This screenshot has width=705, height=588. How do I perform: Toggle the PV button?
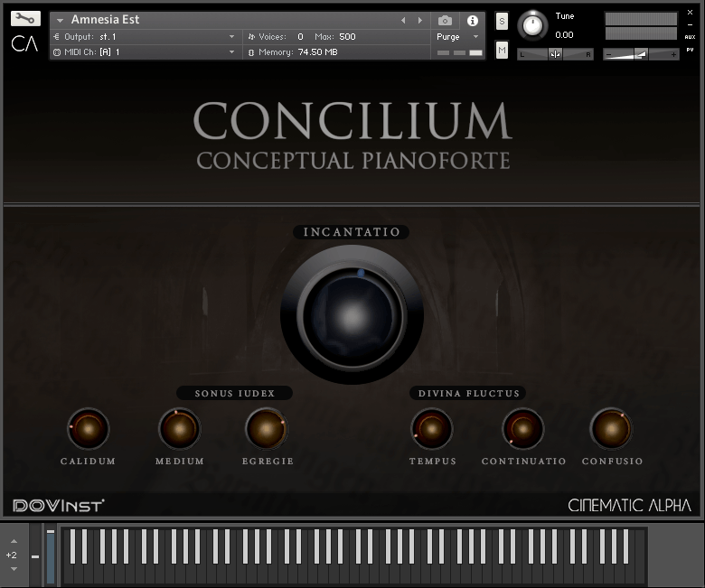click(690, 50)
